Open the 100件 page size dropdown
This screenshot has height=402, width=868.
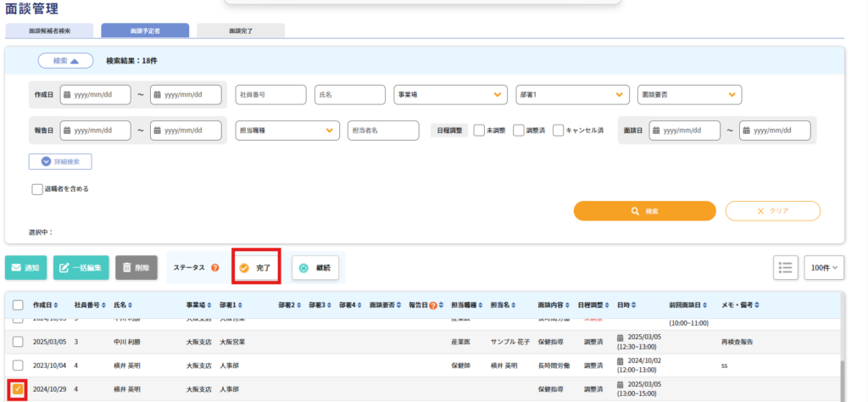tap(824, 267)
